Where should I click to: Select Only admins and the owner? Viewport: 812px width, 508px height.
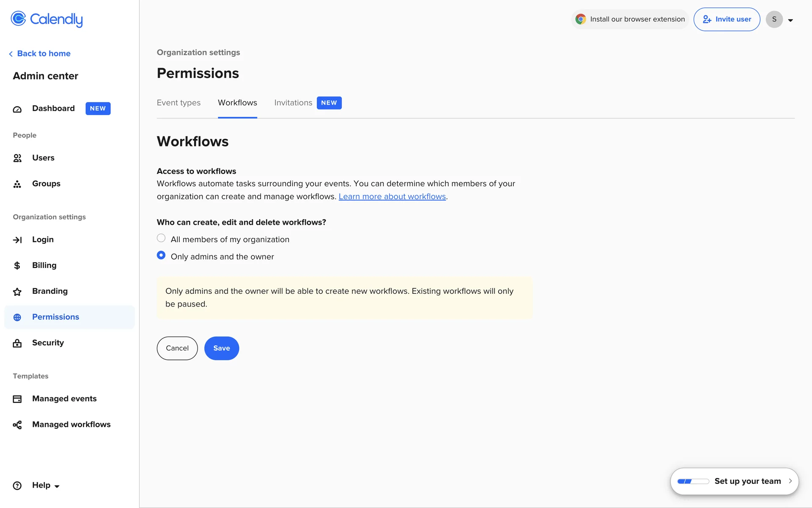pyautogui.click(x=161, y=256)
